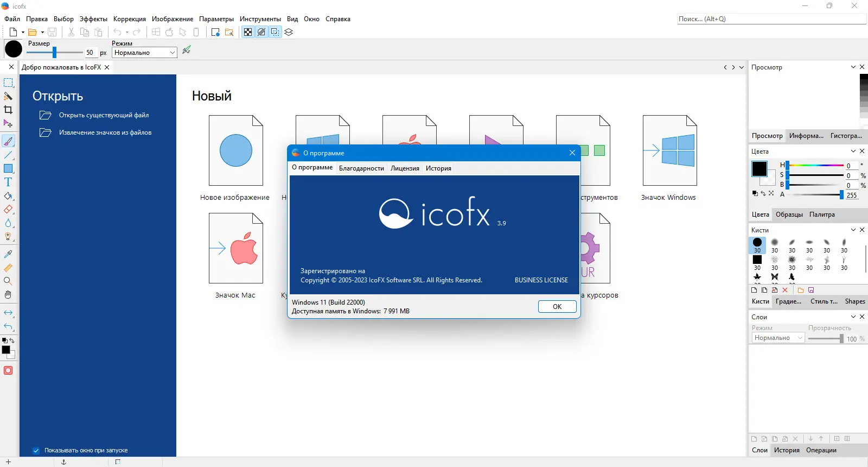
Task: Click 'Открыть существующий файл' link
Action: [104, 115]
